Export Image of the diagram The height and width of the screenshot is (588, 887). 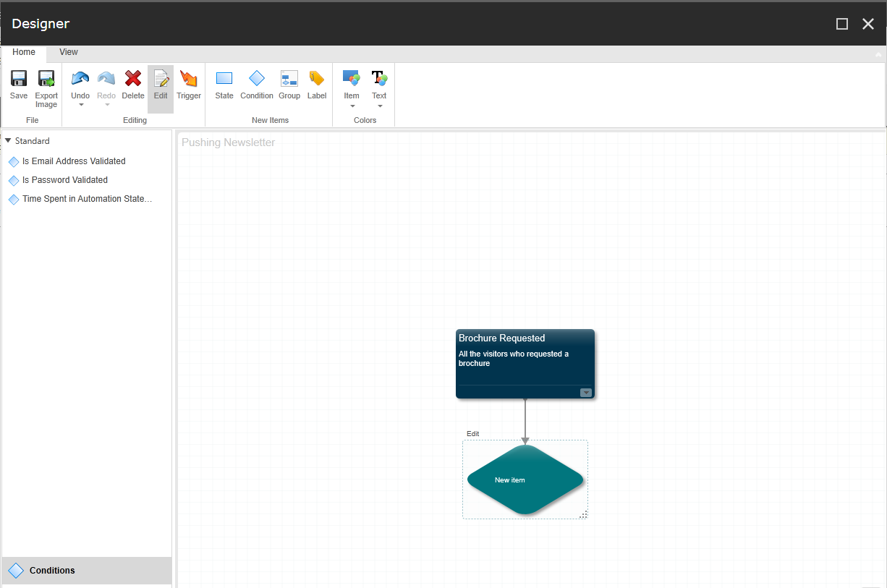46,89
